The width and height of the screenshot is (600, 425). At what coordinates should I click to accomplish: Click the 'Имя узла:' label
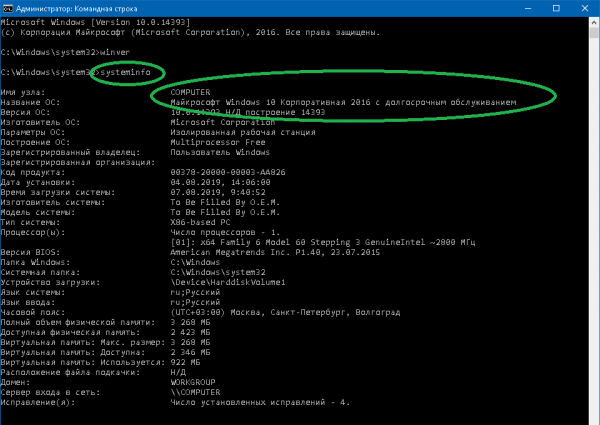[x=23, y=92]
